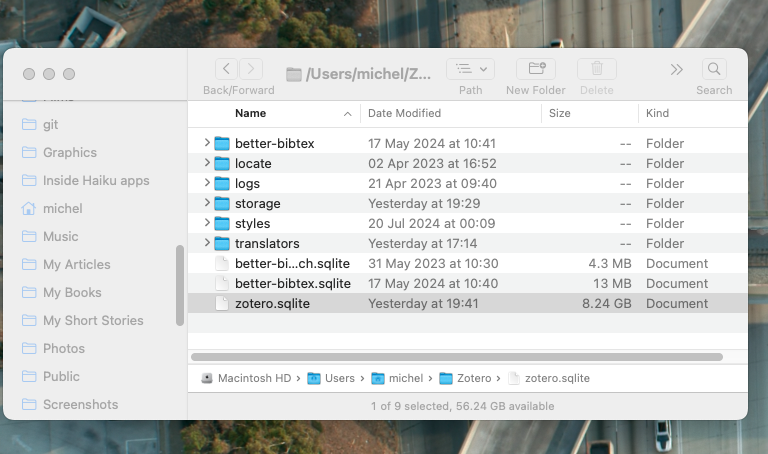Click zotero.sqlite in the path bar

tap(557, 378)
